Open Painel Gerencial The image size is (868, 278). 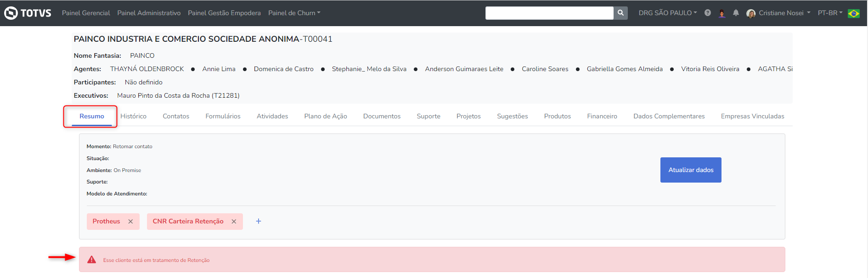(x=86, y=13)
